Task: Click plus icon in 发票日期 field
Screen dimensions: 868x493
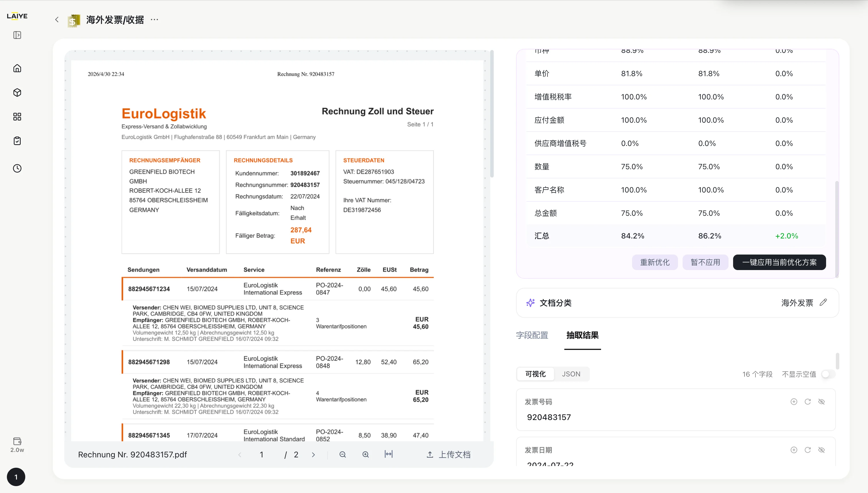Action: pos(794,450)
